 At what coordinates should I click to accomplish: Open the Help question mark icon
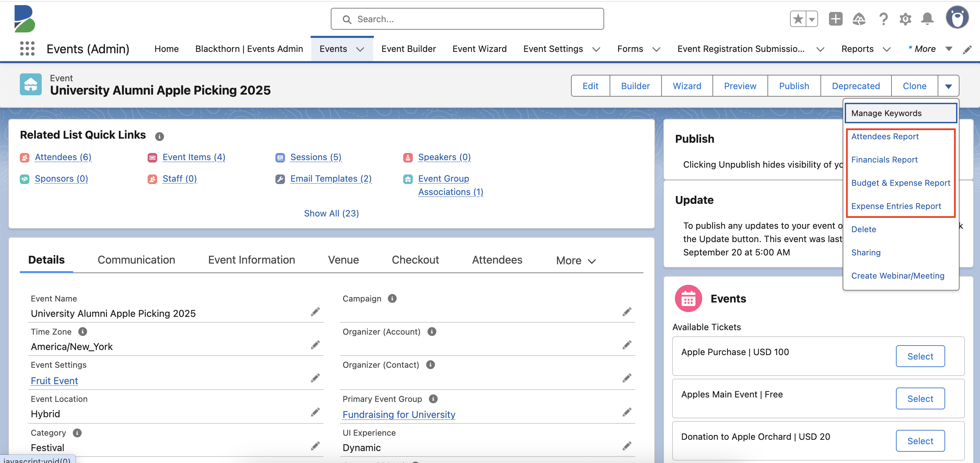[x=884, y=19]
